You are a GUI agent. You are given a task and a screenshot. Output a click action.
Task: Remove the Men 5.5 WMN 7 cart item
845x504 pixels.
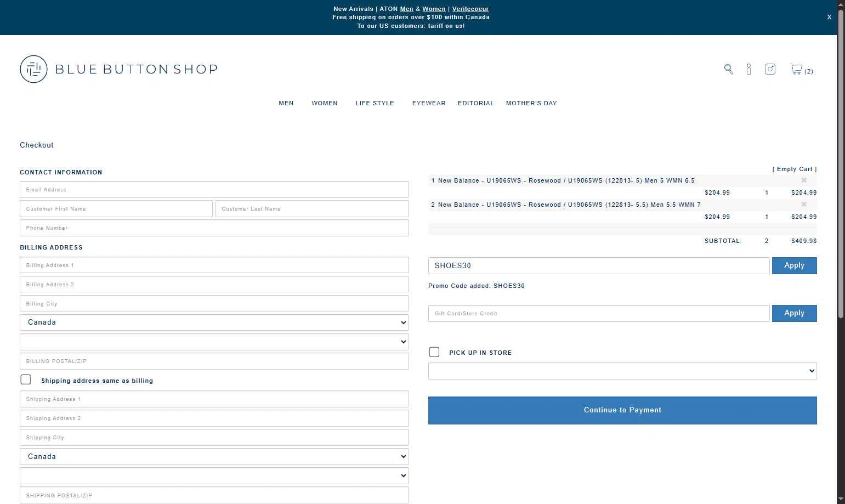click(x=804, y=205)
